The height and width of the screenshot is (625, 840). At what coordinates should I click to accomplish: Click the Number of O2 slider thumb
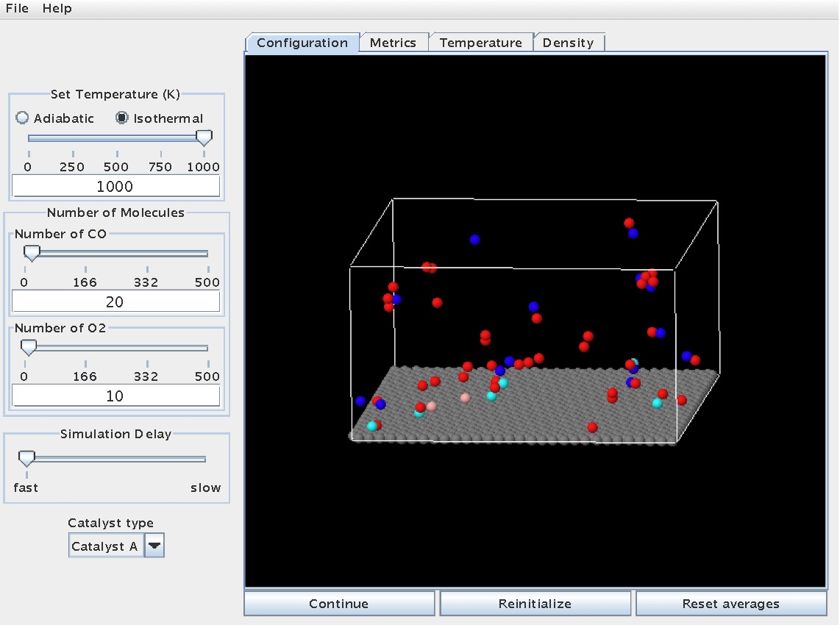(29, 347)
